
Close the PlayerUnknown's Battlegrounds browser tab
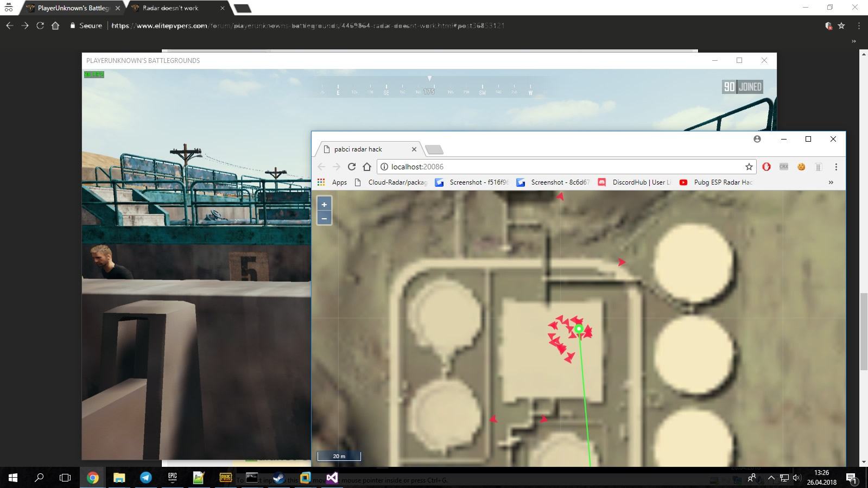tap(118, 8)
